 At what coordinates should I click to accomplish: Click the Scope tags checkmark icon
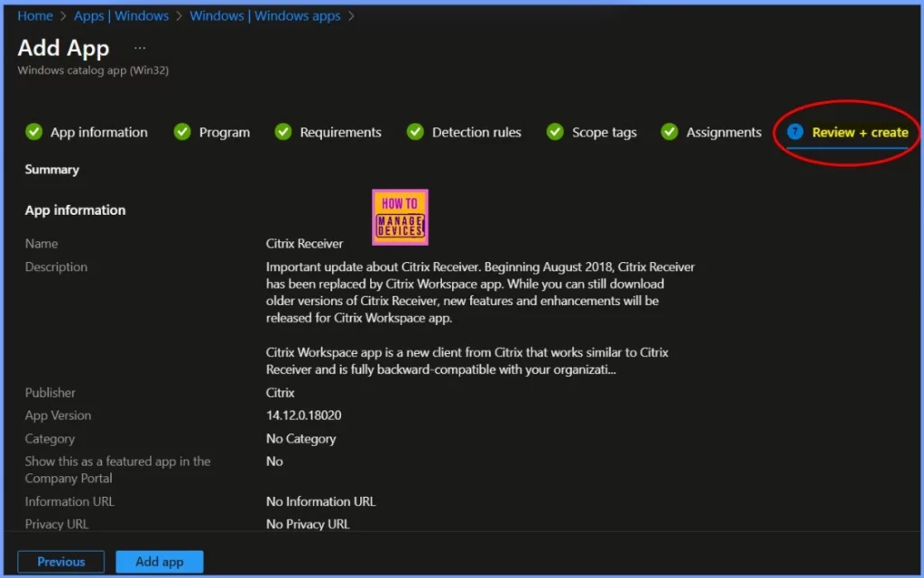555,132
